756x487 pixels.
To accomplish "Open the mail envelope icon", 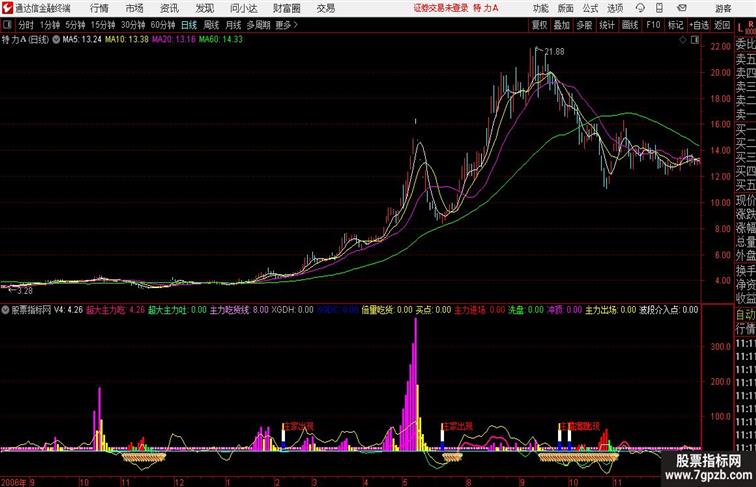I will click(682, 8).
